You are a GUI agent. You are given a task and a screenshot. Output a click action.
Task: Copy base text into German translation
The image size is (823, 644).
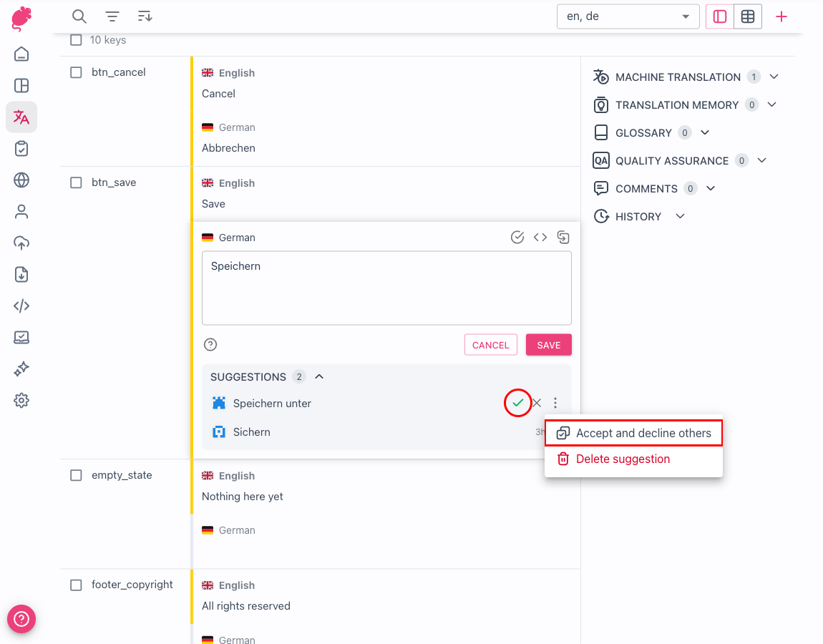pos(563,238)
